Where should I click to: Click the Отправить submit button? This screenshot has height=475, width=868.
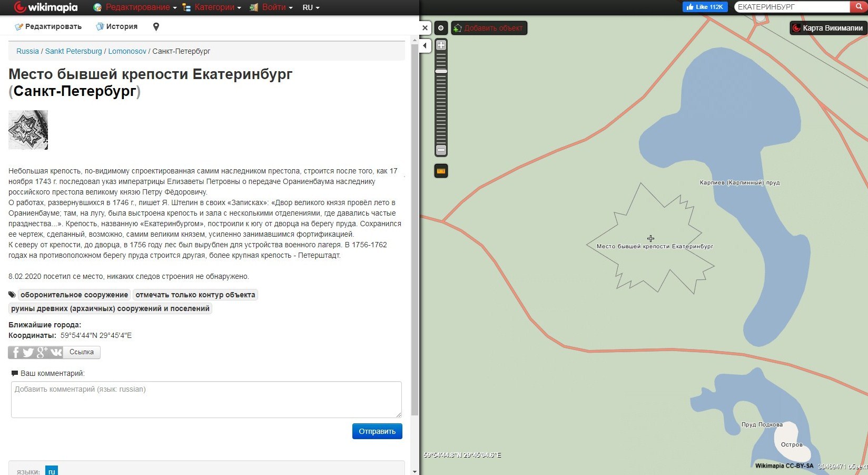(377, 431)
